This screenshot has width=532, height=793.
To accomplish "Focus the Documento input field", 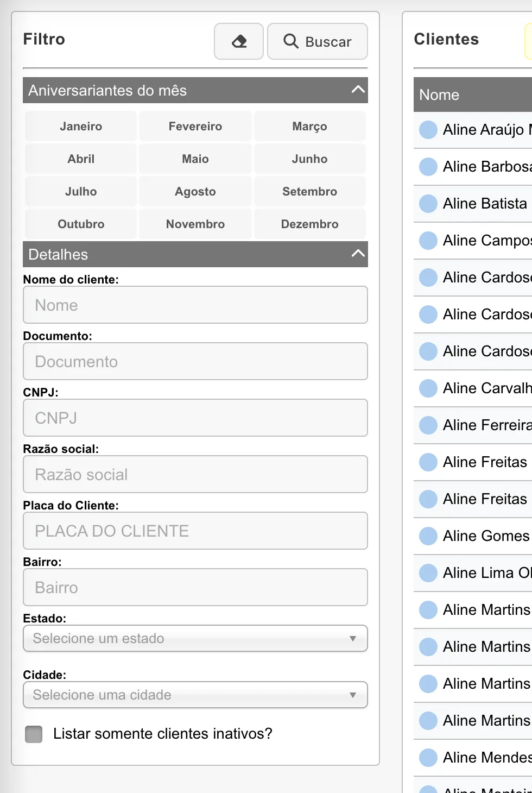I will click(x=195, y=361).
